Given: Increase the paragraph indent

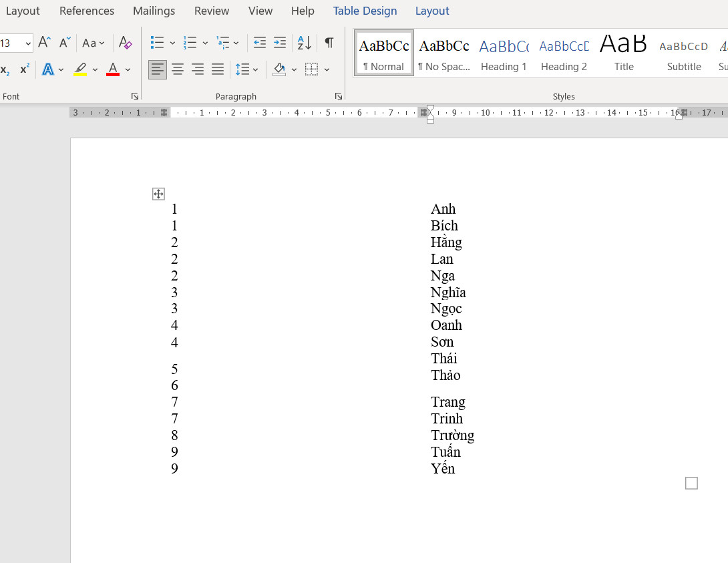Looking at the screenshot, I should click(x=279, y=43).
